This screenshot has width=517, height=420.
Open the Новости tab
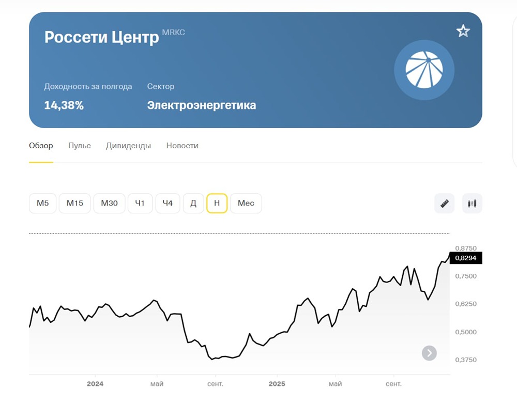tap(182, 146)
